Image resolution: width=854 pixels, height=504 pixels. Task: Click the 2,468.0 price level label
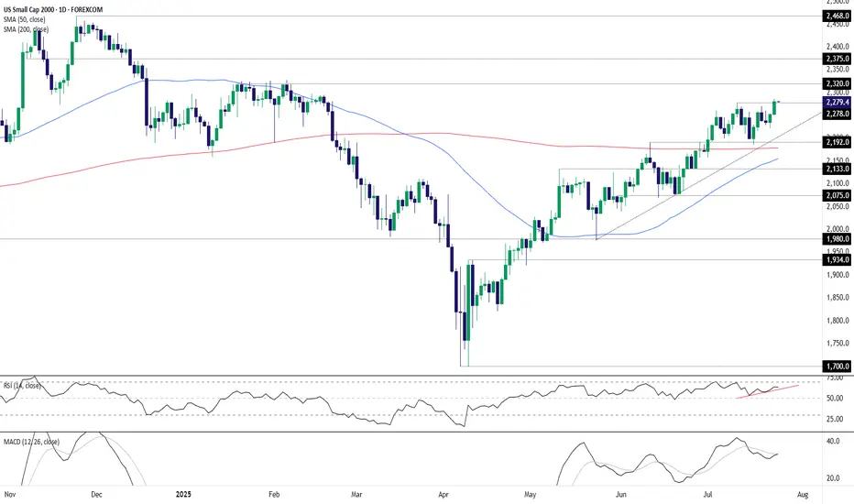pyautogui.click(x=838, y=16)
